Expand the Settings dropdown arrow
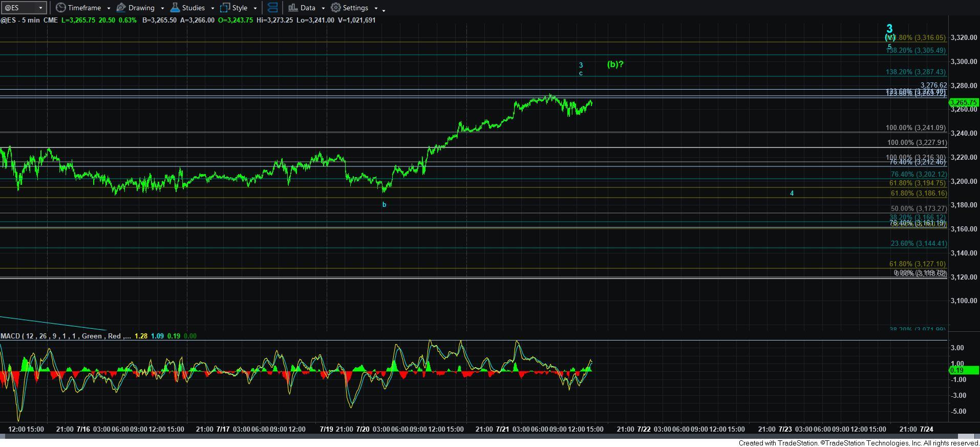980x447 pixels. click(x=376, y=8)
